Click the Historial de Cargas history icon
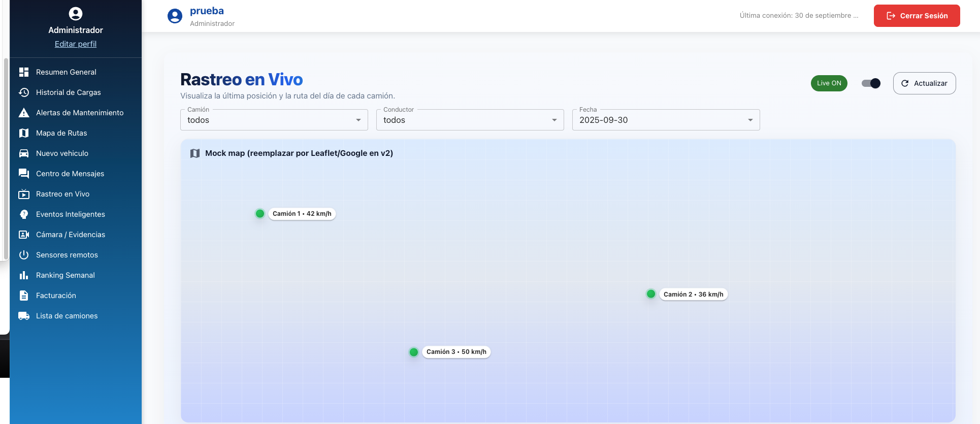This screenshot has height=424, width=980. (24, 92)
